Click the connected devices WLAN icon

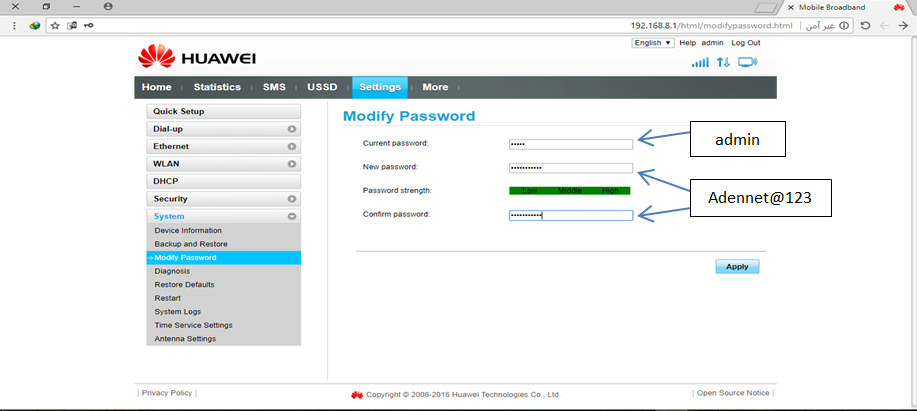[x=747, y=62]
